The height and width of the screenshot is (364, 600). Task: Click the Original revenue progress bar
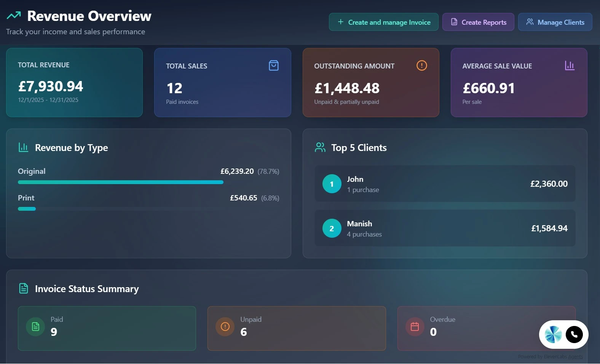tap(148, 182)
